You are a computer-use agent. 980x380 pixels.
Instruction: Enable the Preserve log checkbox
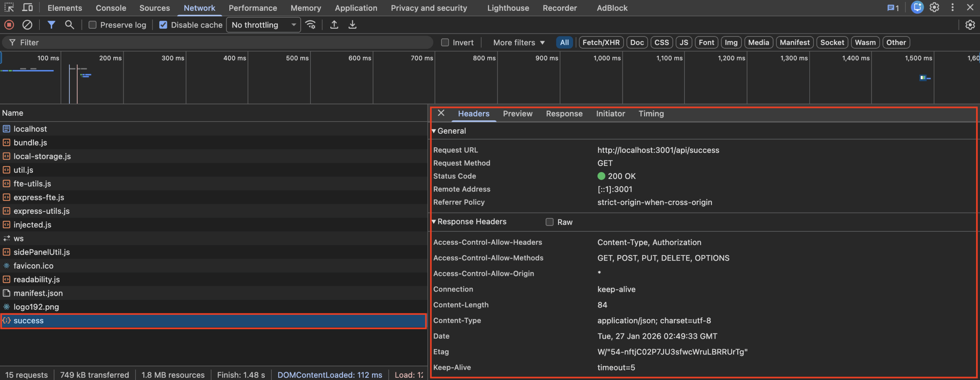coord(92,25)
